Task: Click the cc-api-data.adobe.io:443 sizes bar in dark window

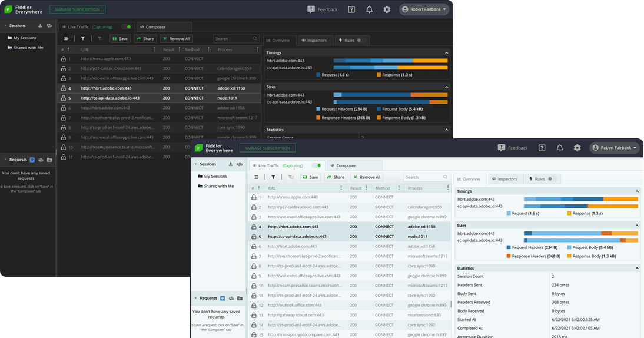Action: coord(391,102)
